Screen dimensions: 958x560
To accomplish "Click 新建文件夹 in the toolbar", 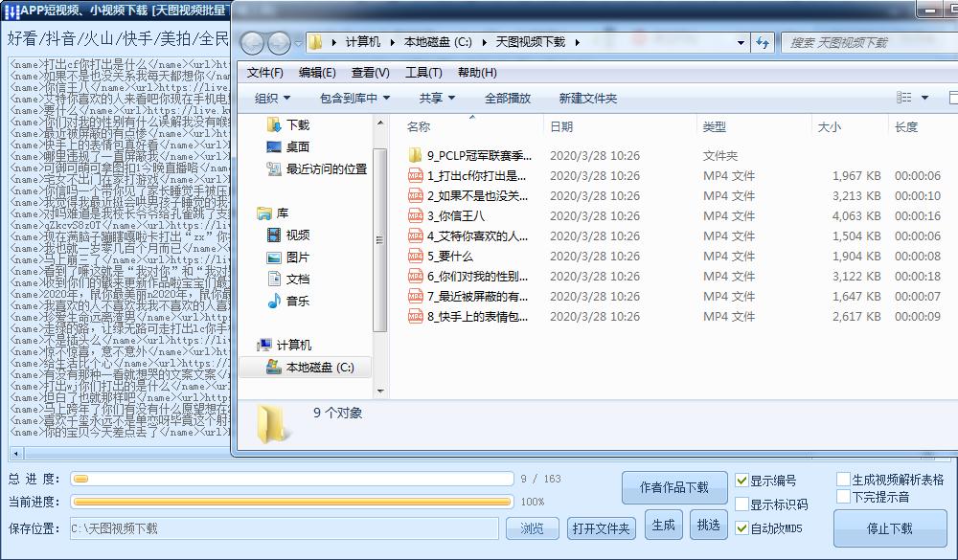I will (x=588, y=98).
